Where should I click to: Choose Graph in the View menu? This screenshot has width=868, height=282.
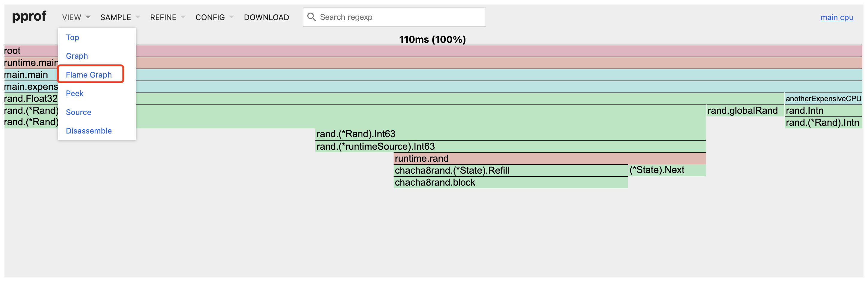tap(77, 56)
